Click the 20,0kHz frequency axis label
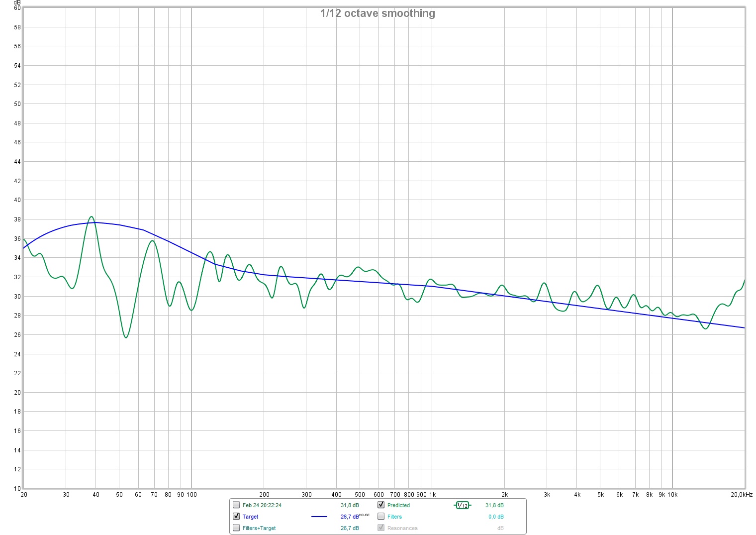 pos(741,495)
